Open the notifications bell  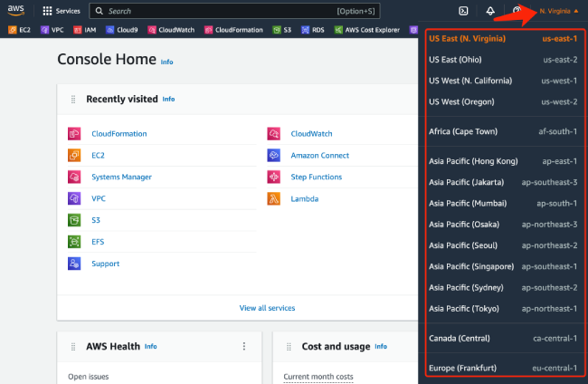489,12
